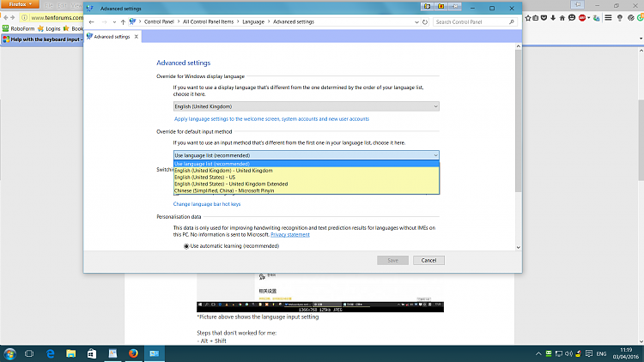Screen dimensions: 644x362
Task: Pick Chinese (Simplified, China) - Microsoft Pinyin
Action: (306, 190)
